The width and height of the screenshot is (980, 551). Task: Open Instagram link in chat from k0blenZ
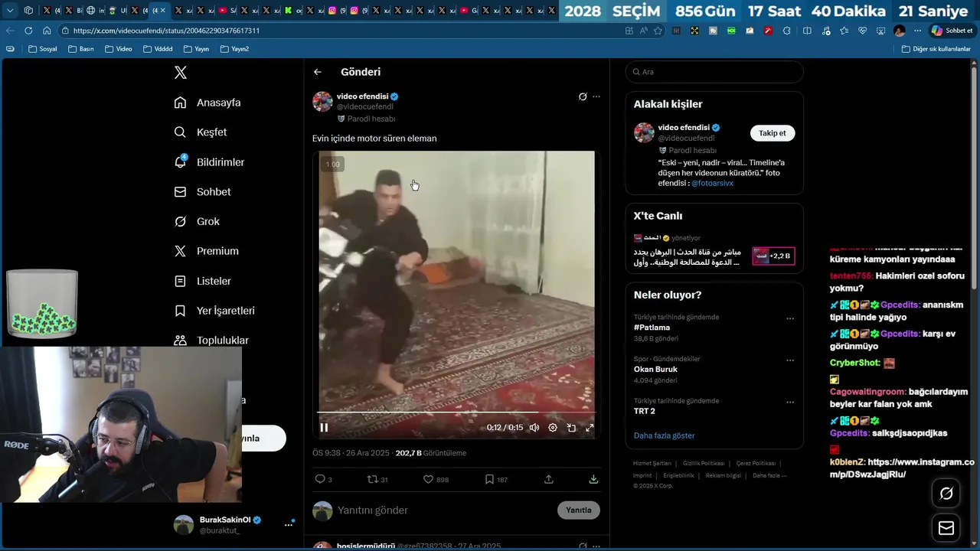click(902, 468)
